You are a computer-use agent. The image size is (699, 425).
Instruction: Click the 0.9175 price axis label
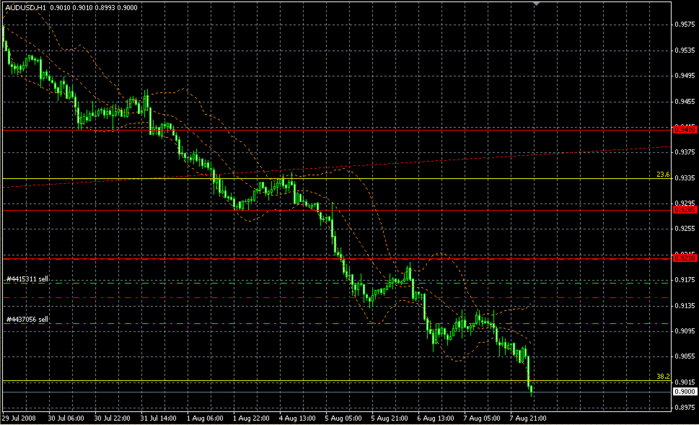685,280
